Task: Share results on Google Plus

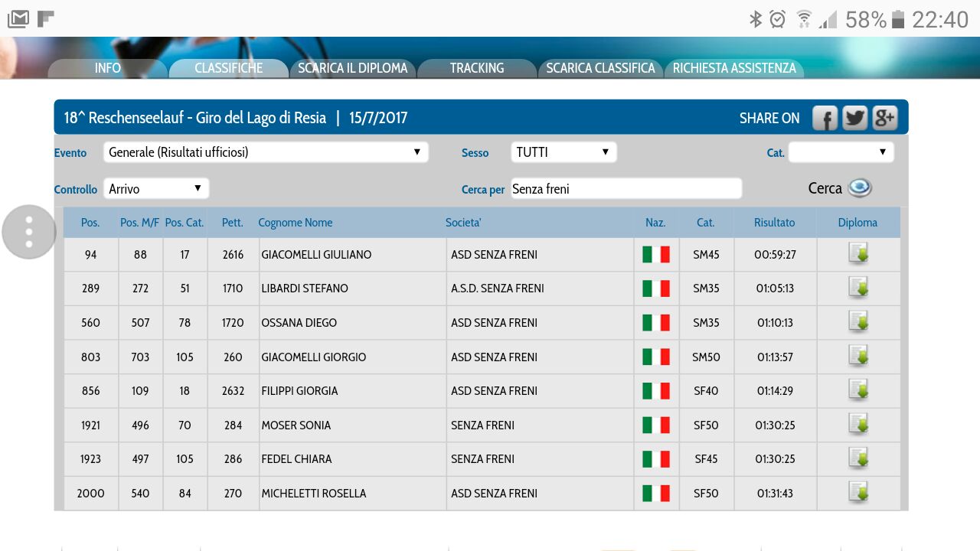Action: [884, 118]
